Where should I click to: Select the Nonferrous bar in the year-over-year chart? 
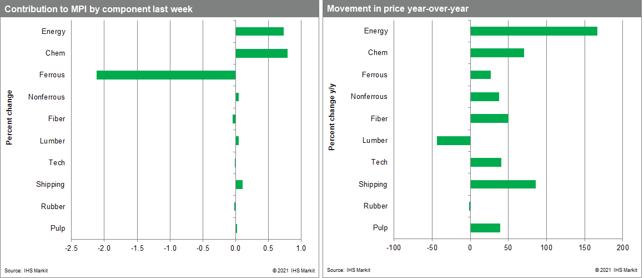click(485, 97)
